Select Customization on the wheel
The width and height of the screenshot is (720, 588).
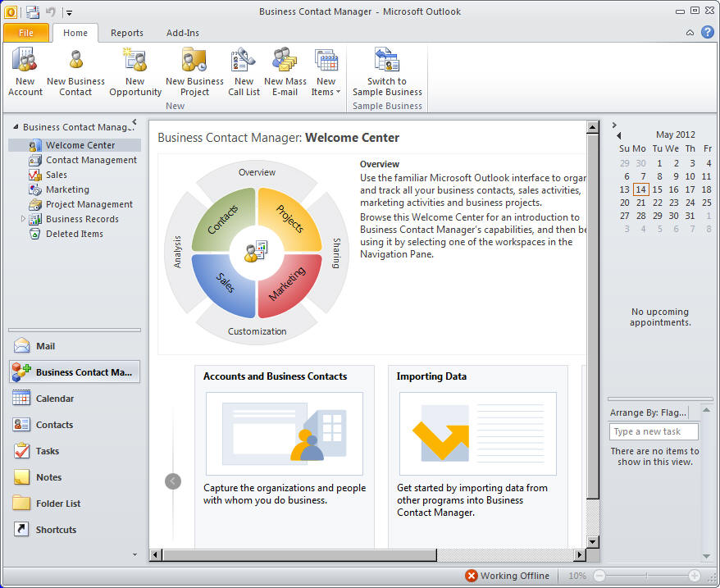point(257,331)
